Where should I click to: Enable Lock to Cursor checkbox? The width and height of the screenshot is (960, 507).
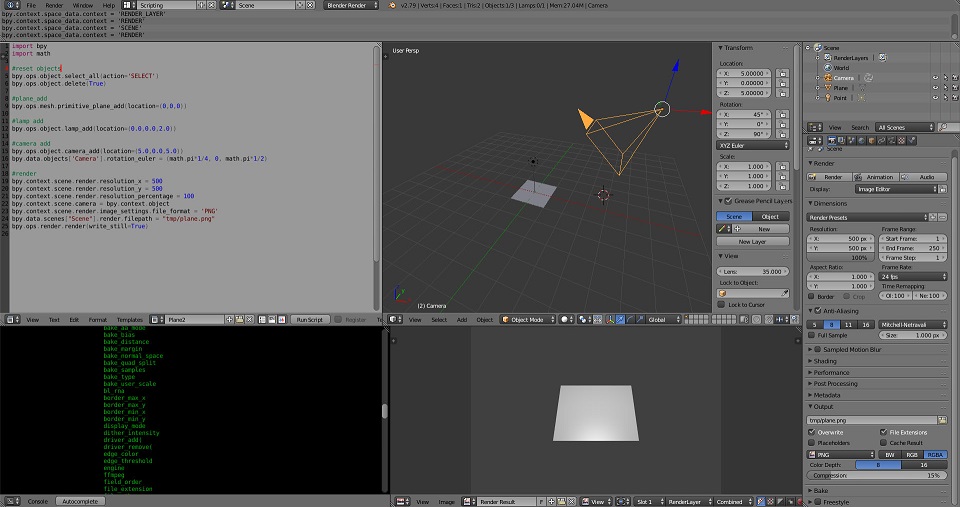tap(721, 304)
